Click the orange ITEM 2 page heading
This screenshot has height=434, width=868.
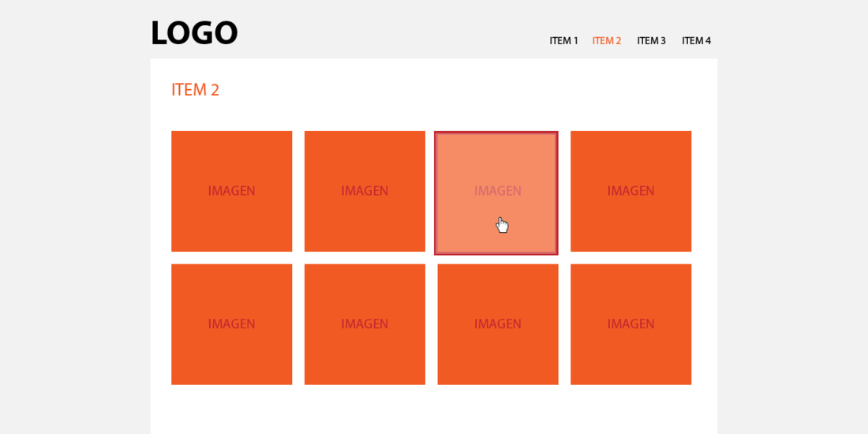pos(196,90)
